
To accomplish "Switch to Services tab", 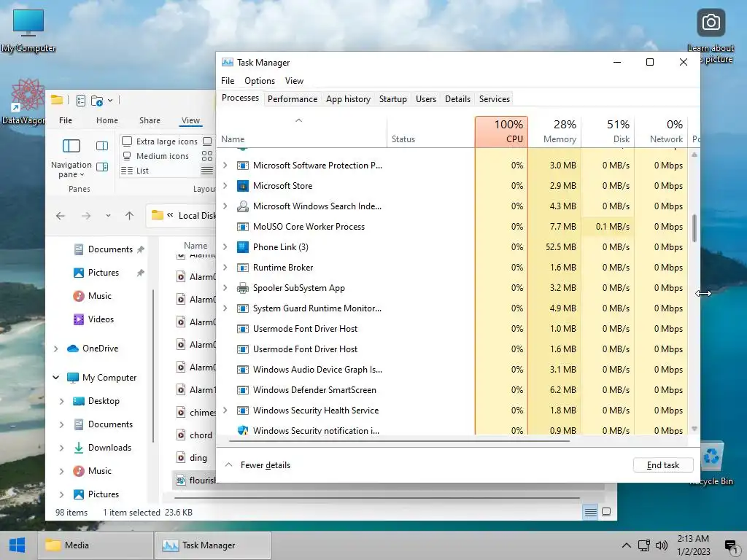I will [x=495, y=99].
